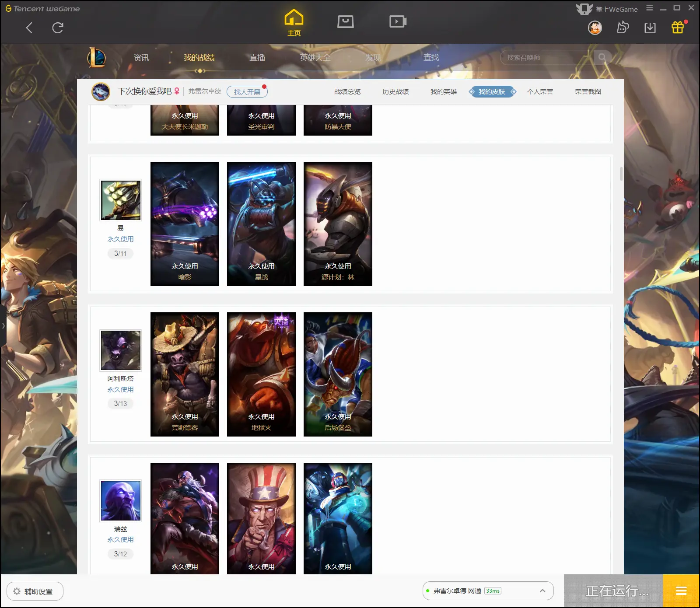Switch to 英雄大全 tab
700x608 pixels.
(x=315, y=58)
